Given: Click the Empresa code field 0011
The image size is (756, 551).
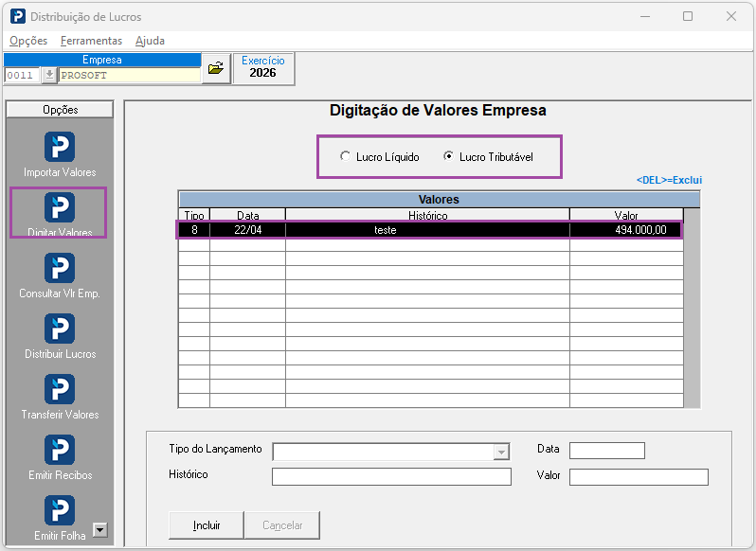Looking at the screenshot, I should 22,75.
